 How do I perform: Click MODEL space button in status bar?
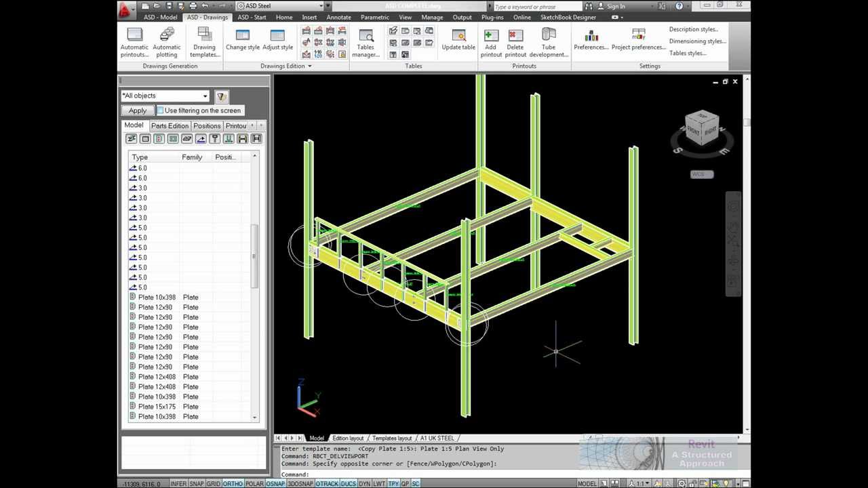[x=587, y=484]
